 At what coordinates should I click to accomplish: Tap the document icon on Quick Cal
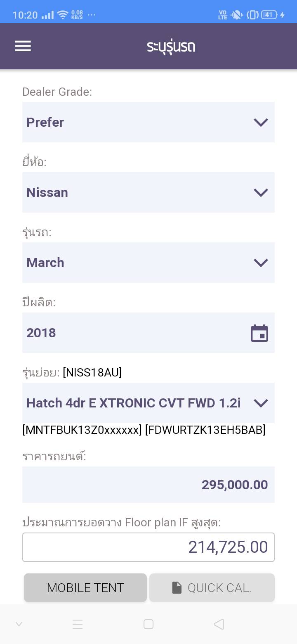tap(177, 587)
